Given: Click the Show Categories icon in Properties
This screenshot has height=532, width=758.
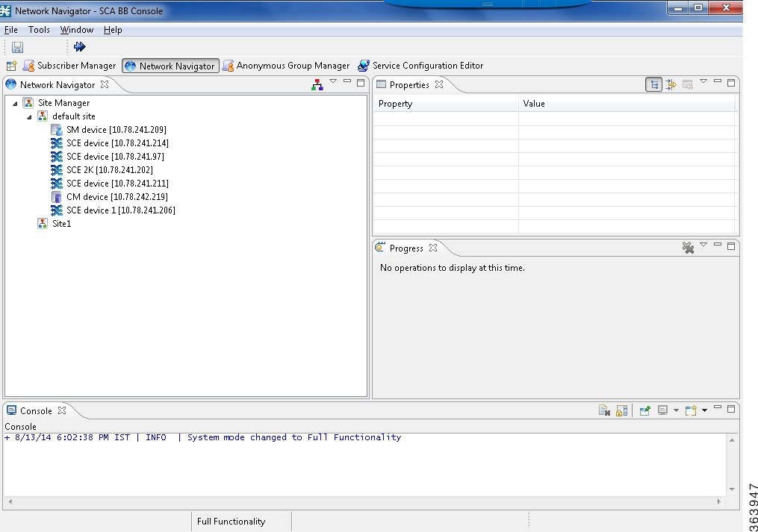Looking at the screenshot, I should pos(654,84).
